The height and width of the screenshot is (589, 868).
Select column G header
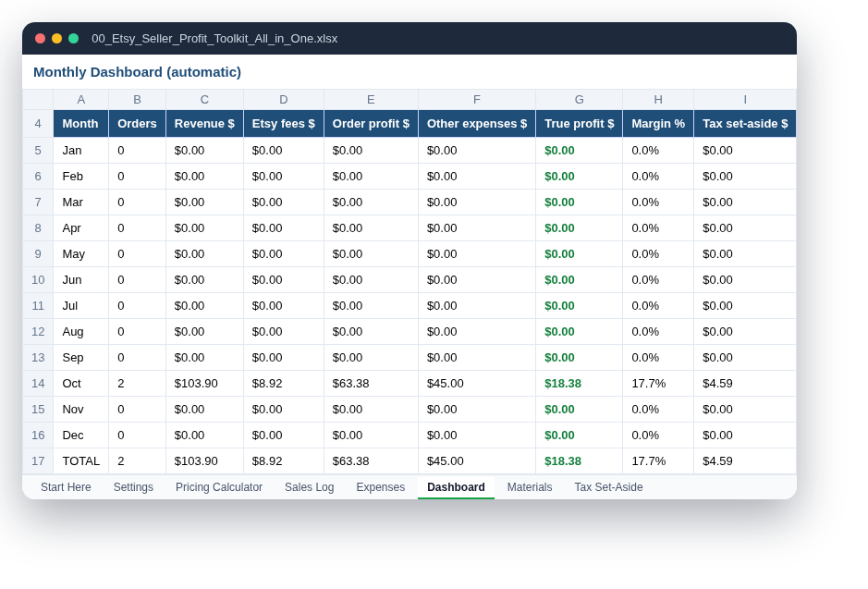[579, 100]
